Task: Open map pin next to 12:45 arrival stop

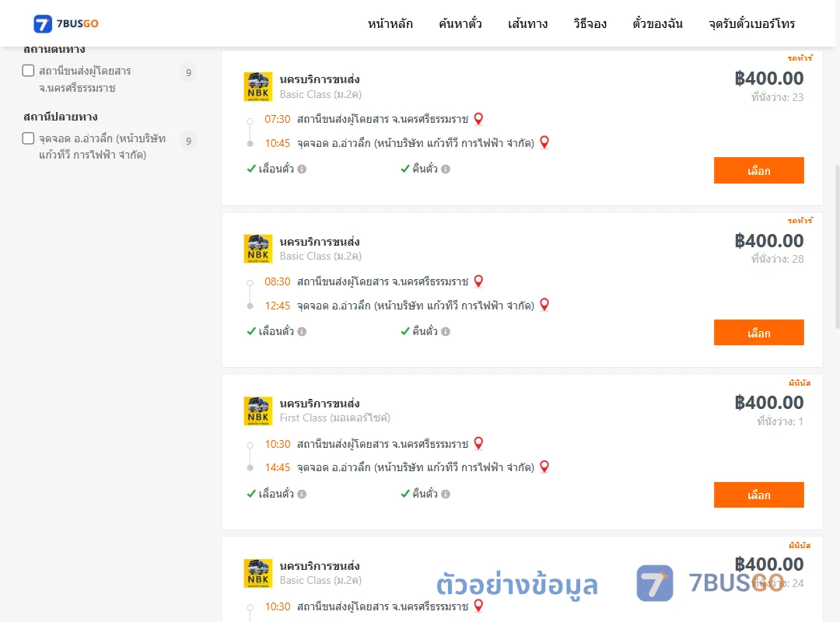Action: point(544,305)
